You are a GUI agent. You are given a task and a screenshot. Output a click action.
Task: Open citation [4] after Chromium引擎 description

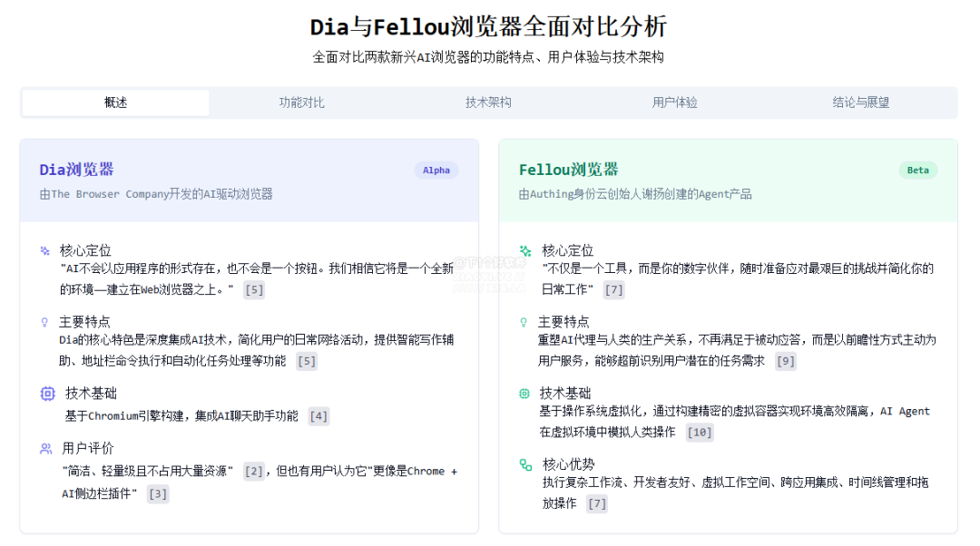pyautogui.click(x=318, y=416)
